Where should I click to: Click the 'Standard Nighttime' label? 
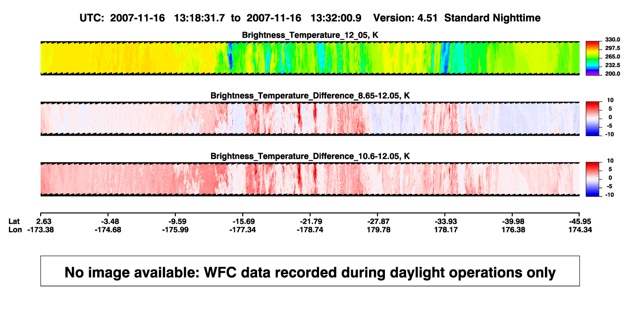492,18
